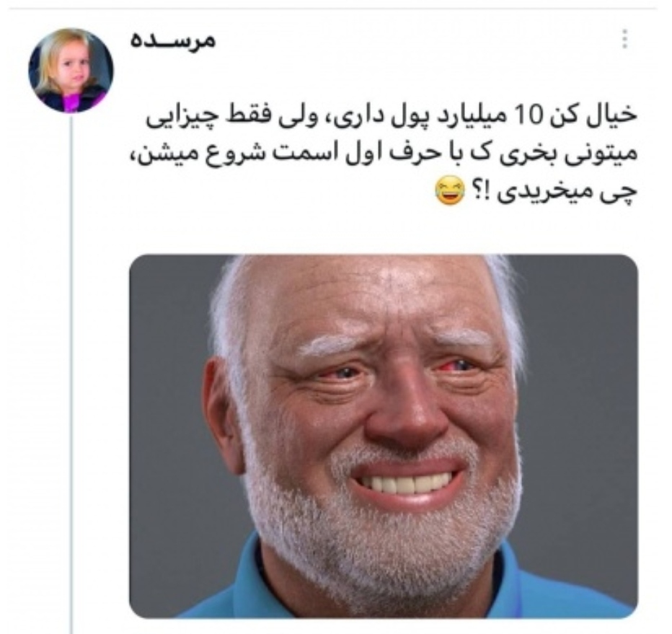Click the man's smiling teeth in image
Viewport: 672px width, 634px height.
[x=405, y=482]
